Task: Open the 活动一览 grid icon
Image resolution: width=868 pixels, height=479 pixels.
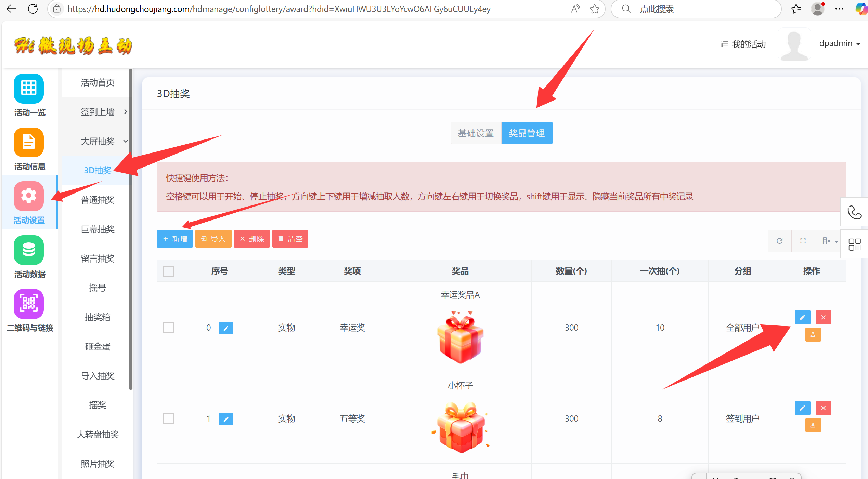Action: pyautogui.click(x=29, y=88)
